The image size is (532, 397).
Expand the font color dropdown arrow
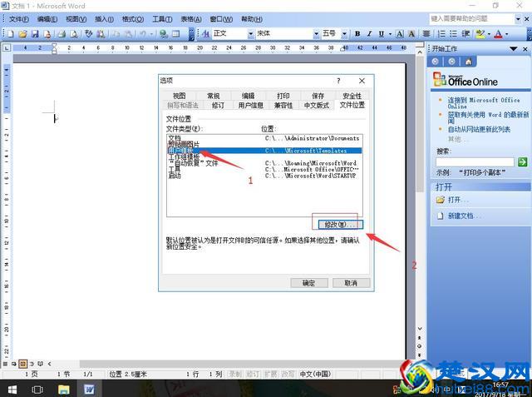(x=506, y=33)
